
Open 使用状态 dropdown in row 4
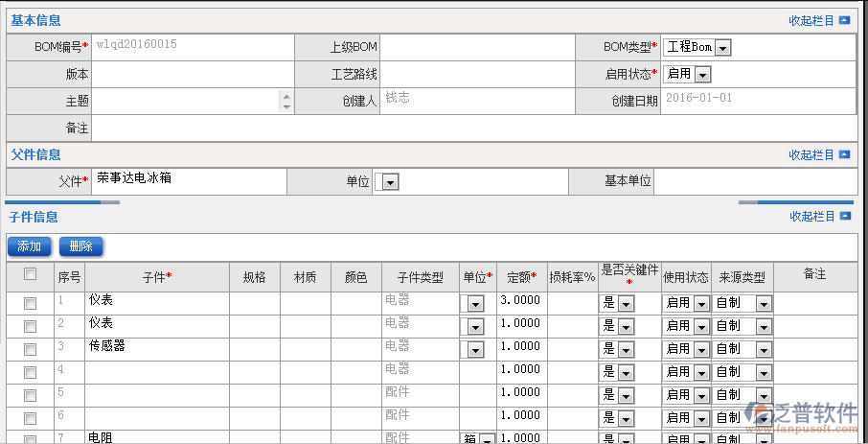pos(699,372)
